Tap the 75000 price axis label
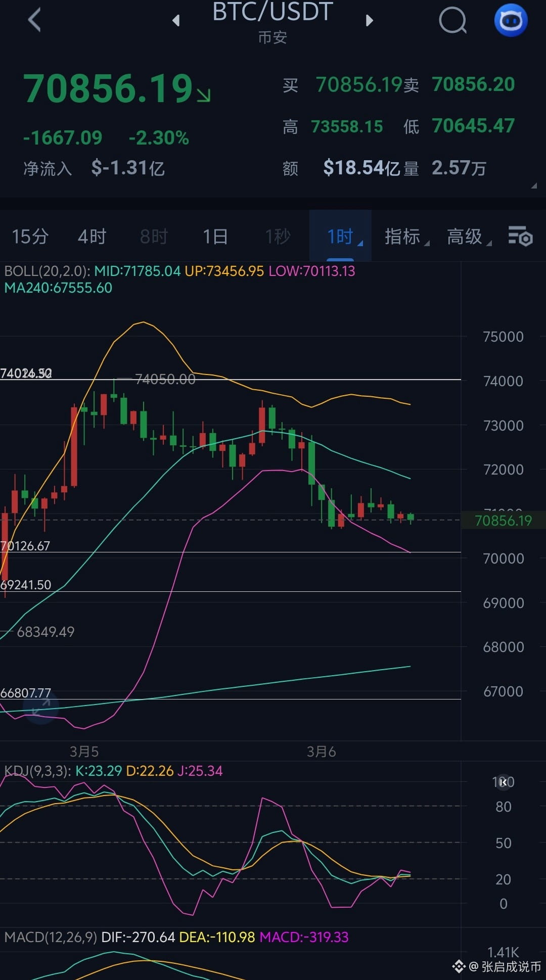 (503, 337)
